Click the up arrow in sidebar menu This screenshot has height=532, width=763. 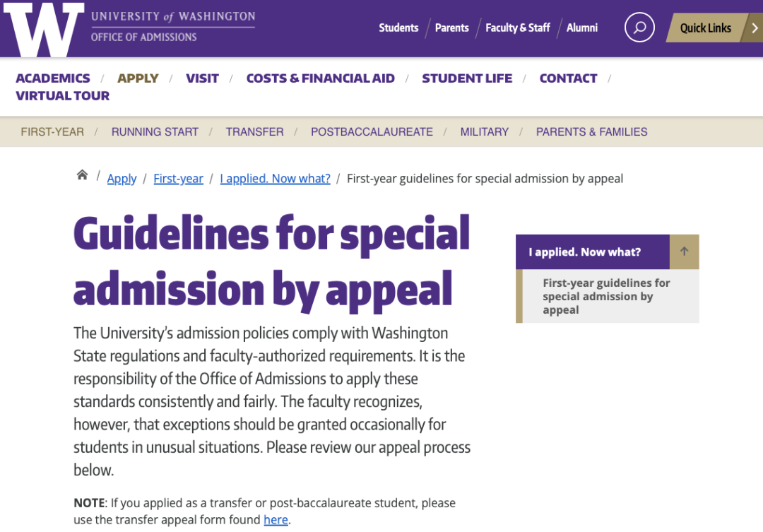(684, 252)
